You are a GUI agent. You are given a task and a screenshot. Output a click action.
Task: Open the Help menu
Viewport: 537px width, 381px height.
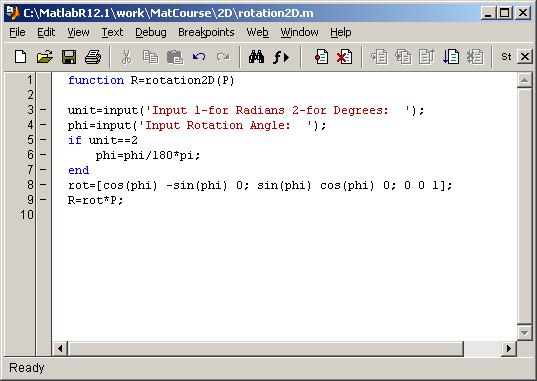(x=341, y=32)
